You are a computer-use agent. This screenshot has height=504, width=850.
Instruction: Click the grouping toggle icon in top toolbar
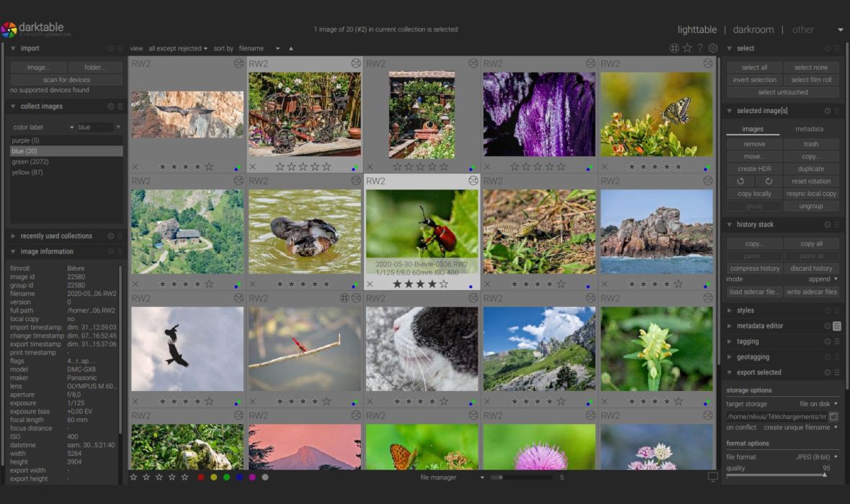pyautogui.click(x=674, y=48)
